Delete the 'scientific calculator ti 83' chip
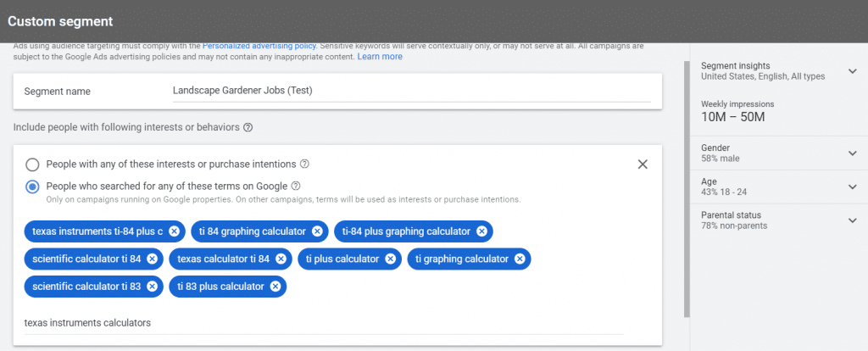The height and width of the screenshot is (351, 868). [x=152, y=287]
